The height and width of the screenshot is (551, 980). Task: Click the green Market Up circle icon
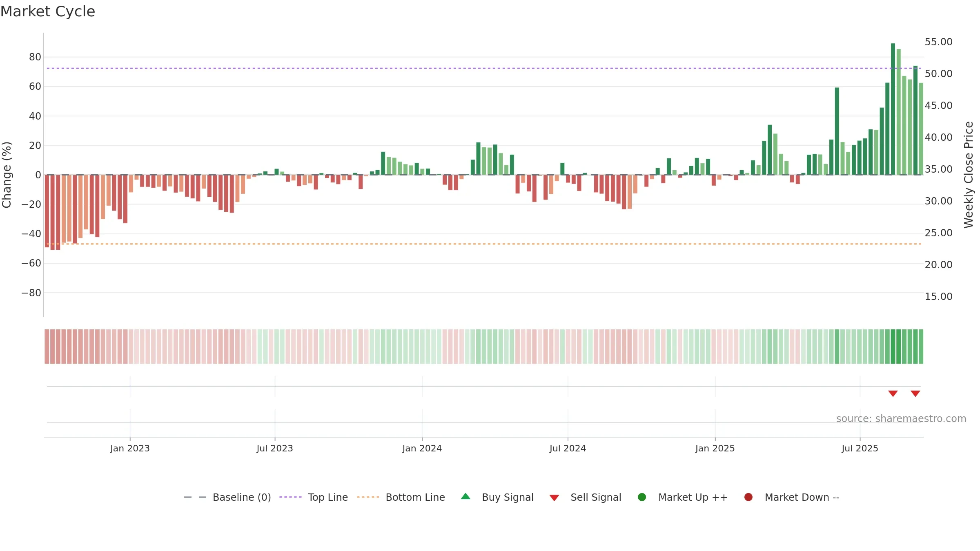642,497
